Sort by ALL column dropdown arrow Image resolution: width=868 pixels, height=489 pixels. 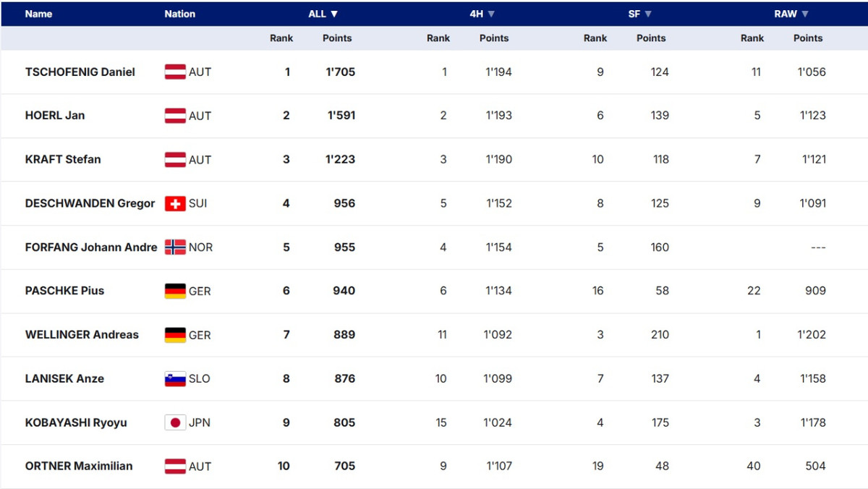334,14
